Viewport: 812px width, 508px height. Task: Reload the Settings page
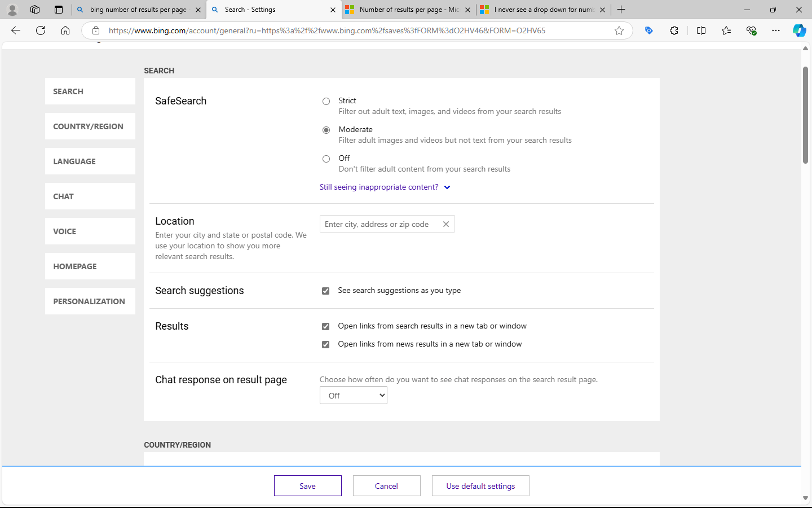pyautogui.click(x=41, y=30)
